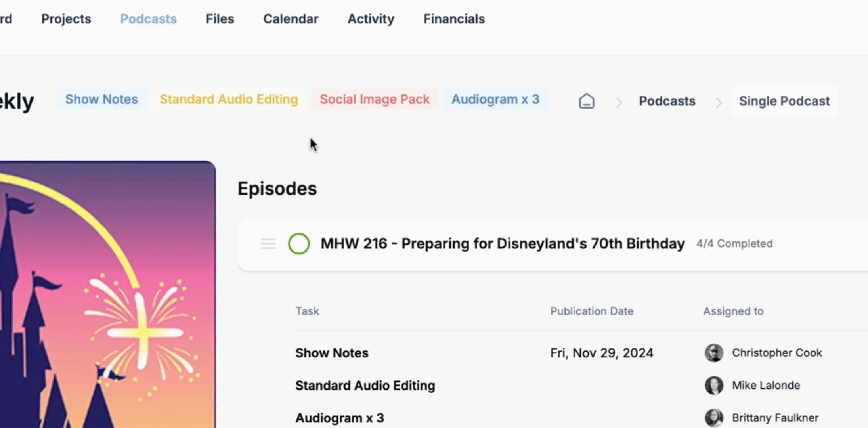This screenshot has height=428, width=868.
Task: Open the Standard Audio Editing task
Action: click(x=365, y=385)
